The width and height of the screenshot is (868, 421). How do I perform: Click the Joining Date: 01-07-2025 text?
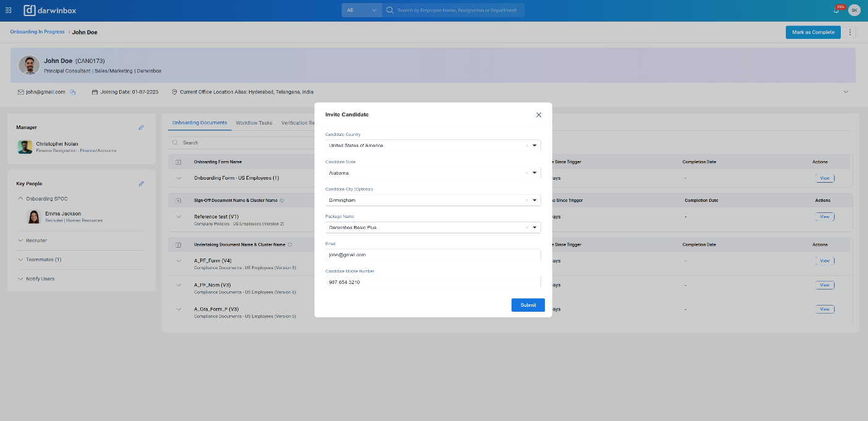pyautogui.click(x=130, y=92)
